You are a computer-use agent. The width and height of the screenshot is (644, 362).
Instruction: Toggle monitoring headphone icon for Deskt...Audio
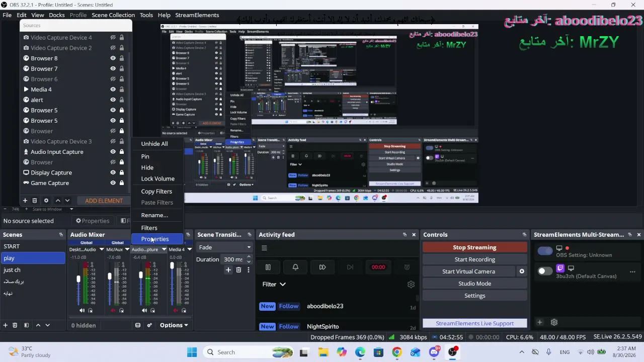pyautogui.click(x=91, y=311)
